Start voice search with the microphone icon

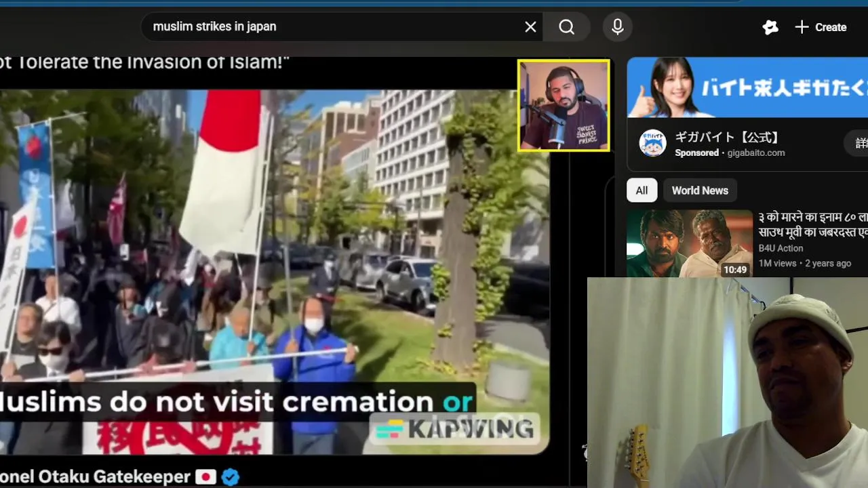click(x=617, y=27)
